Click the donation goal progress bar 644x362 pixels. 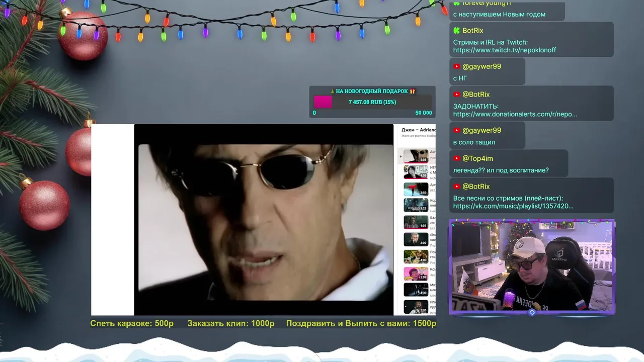372,102
